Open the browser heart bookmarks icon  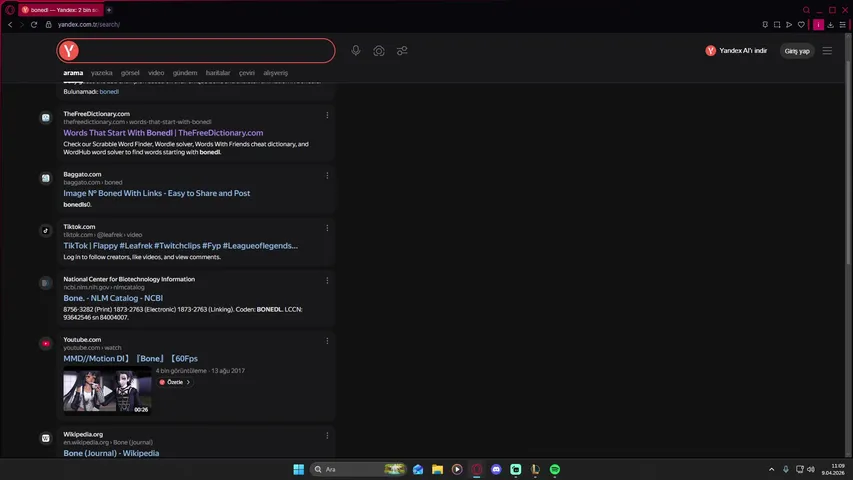(x=801, y=24)
